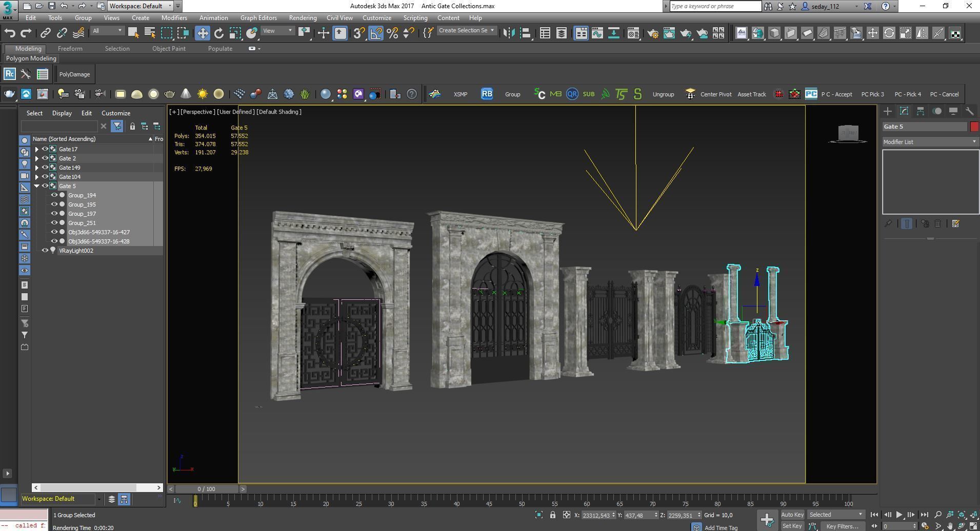Viewport: 980px width, 531px height.
Task: Expand Gate17 tree node
Action: coord(37,149)
